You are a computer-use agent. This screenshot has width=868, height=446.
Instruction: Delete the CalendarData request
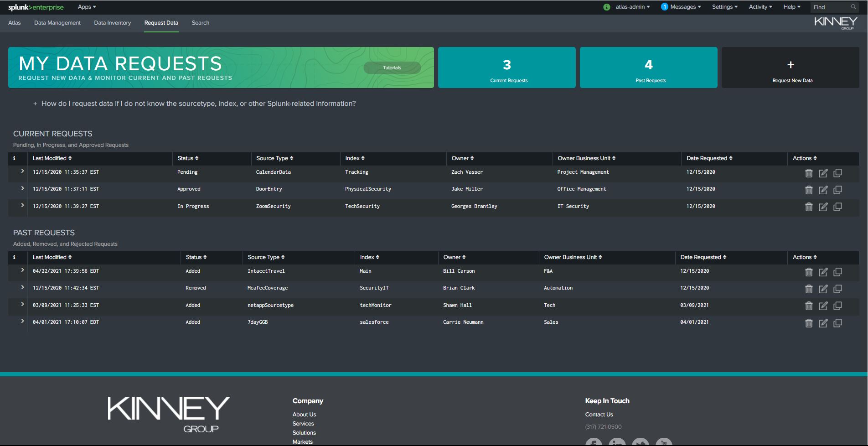point(809,173)
